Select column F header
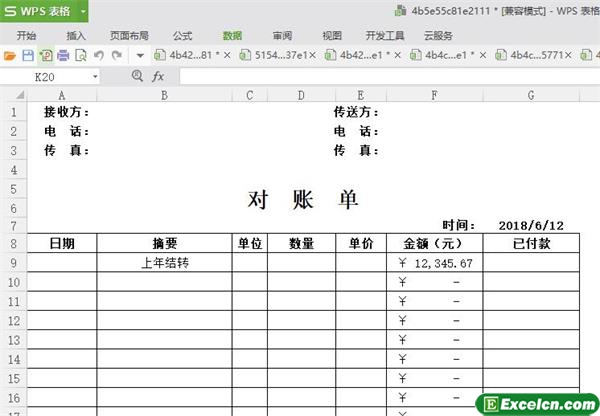The height and width of the screenshot is (416, 600). pyautogui.click(x=435, y=95)
